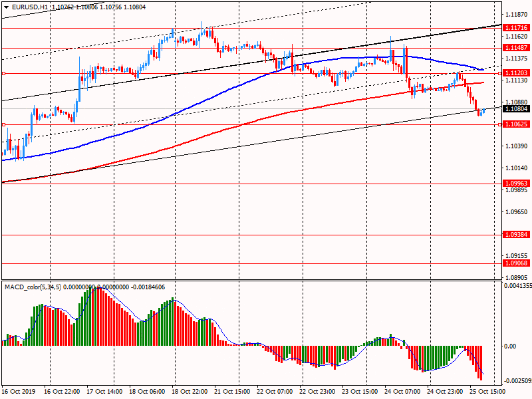
Task: Click the 1.09068 lowest red price label
Action: click(516, 263)
